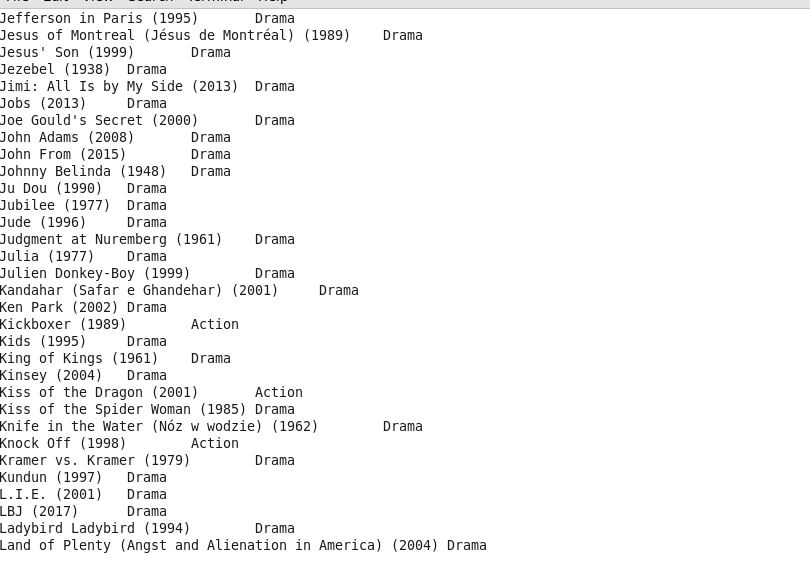Click the 'Kundun (1997)' title
The image size is (810, 568).
51,479
